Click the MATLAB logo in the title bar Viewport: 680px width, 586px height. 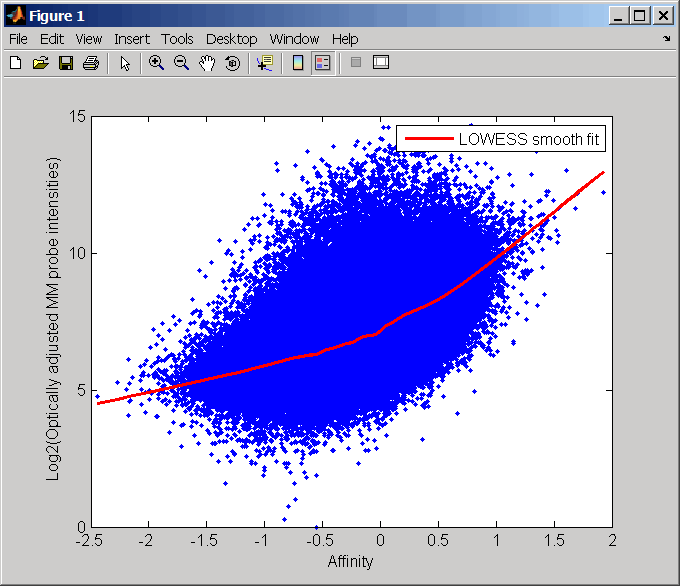point(16,16)
